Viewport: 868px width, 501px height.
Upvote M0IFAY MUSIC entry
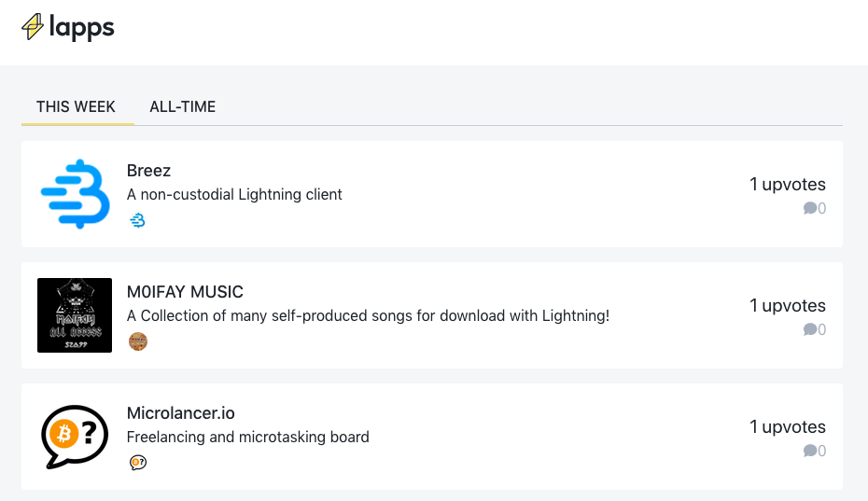787,306
